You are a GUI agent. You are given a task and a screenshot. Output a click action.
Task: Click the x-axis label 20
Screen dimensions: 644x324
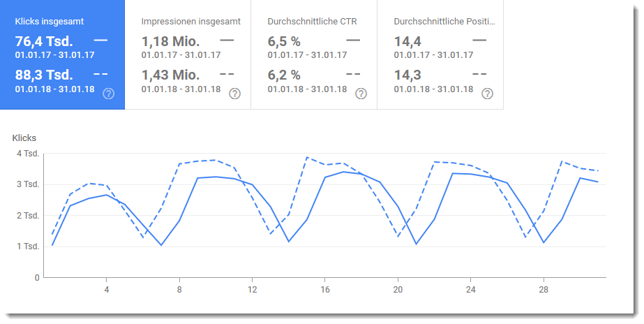[398, 290]
